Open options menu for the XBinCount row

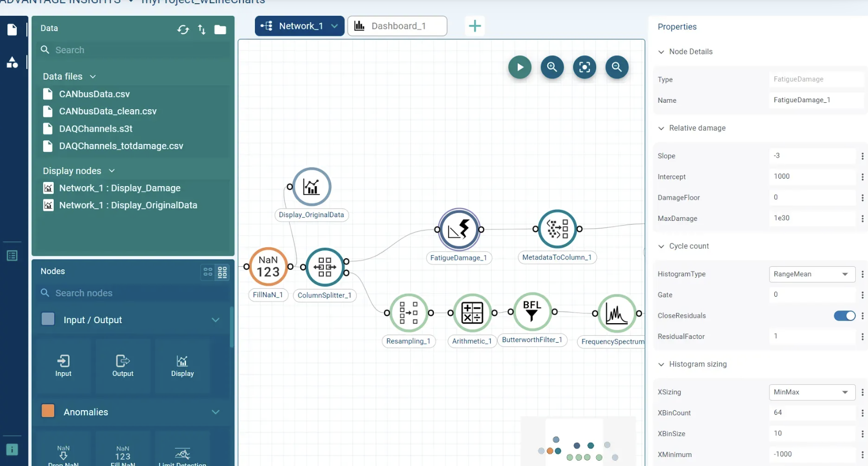(x=862, y=413)
